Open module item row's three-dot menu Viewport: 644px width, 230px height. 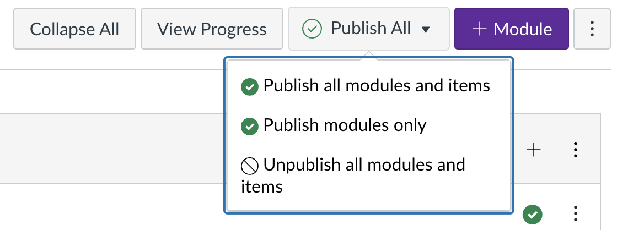point(576,214)
